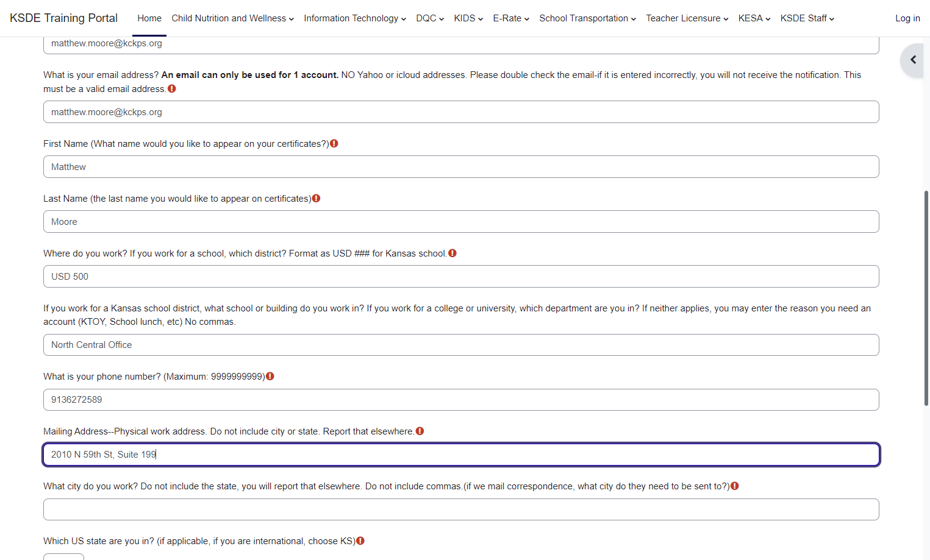
Task: Click required icon beside US state question
Action: pyautogui.click(x=360, y=541)
